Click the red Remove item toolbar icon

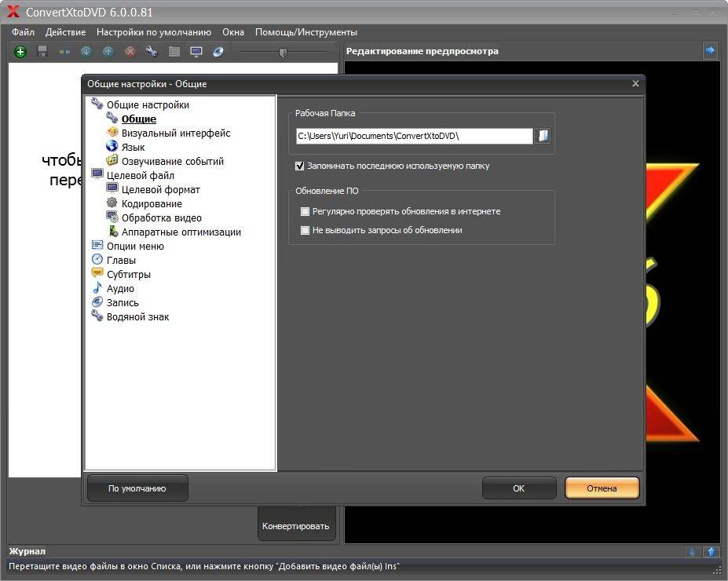(x=130, y=52)
